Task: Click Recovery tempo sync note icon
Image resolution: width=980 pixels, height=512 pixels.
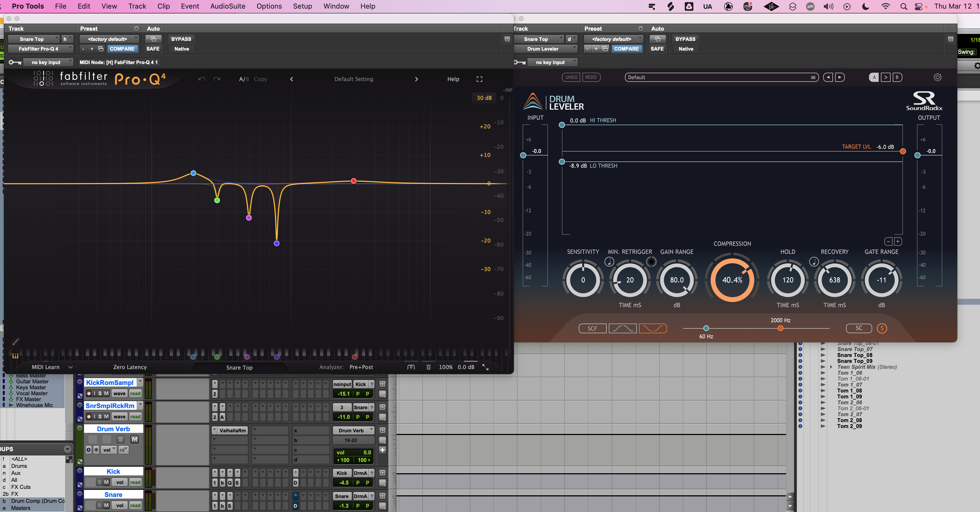Action: (814, 261)
